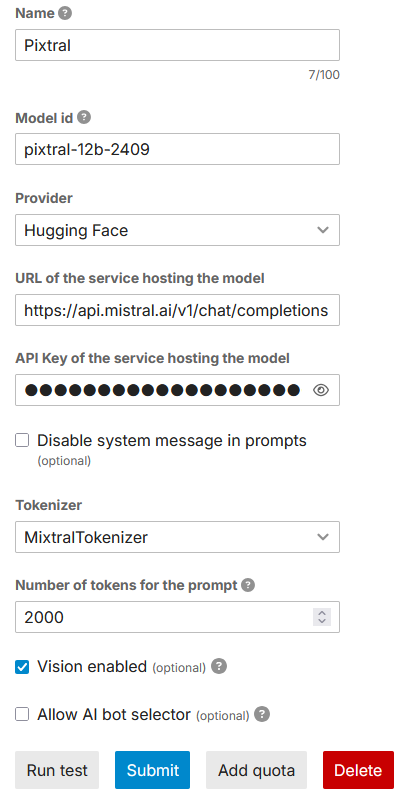Click the help icon next to Allow AI bot selector
The height and width of the screenshot is (803, 415).
click(262, 714)
